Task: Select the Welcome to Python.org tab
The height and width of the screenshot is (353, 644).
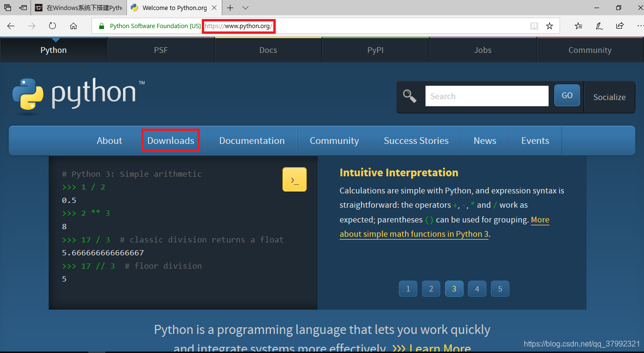Action: (175, 8)
